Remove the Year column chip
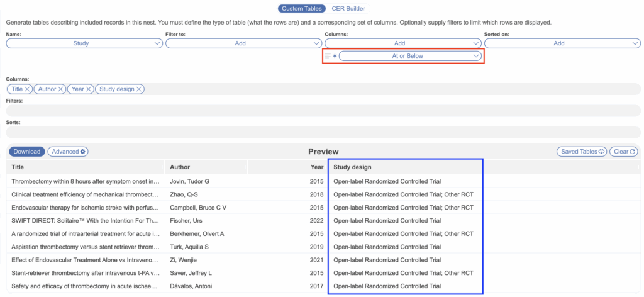Image resolution: width=644 pixels, height=297 pixels. pyautogui.click(x=89, y=89)
